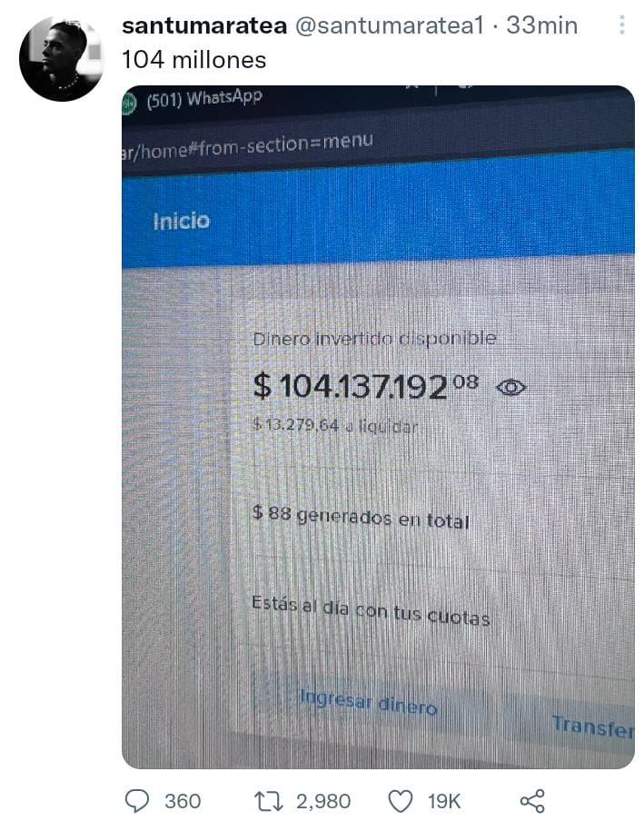Click the @santumaratea1 handle

(390, 25)
